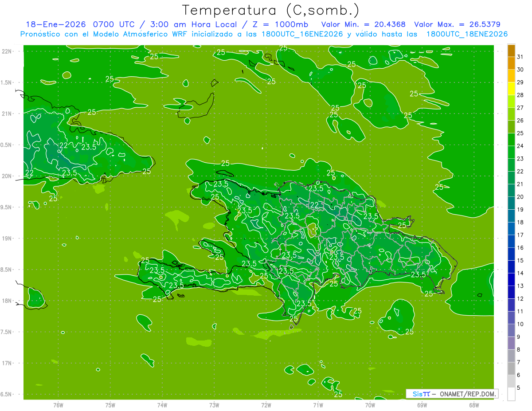
Task: Click the purple colorbar swatch between 8 and 9
Action: click(x=511, y=343)
